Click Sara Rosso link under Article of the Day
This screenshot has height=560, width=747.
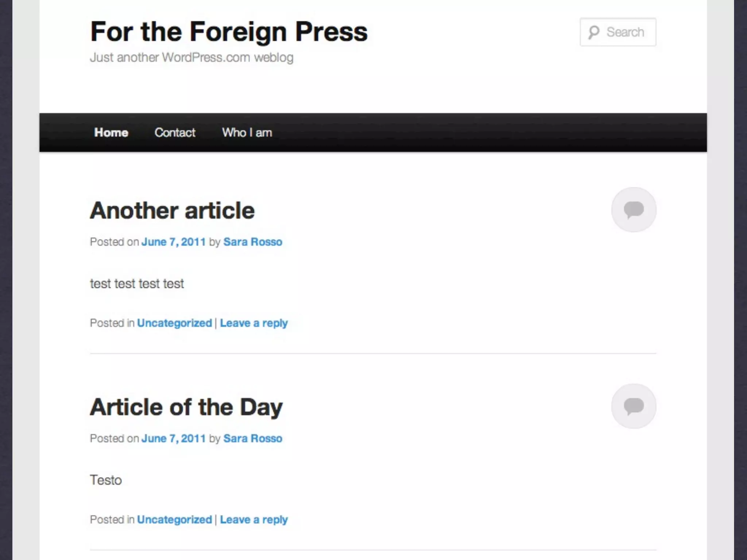[252, 438]
